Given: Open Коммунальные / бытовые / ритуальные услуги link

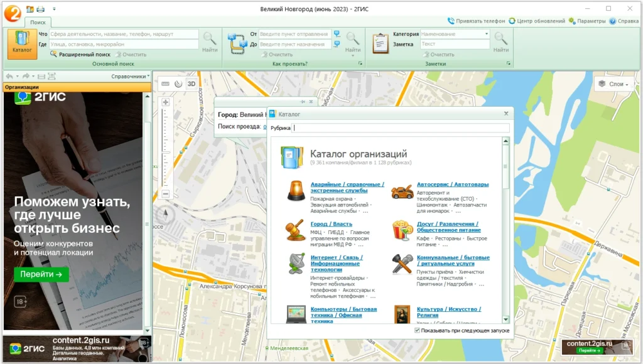Looking at the screenshot, I should 453,260.
